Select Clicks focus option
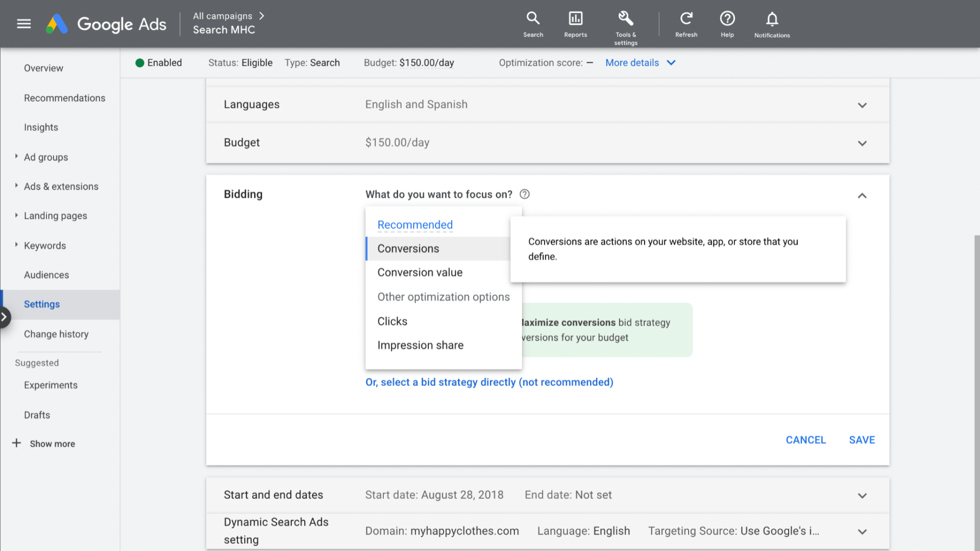Screen dimensions: 980x551 coord(444,321)
